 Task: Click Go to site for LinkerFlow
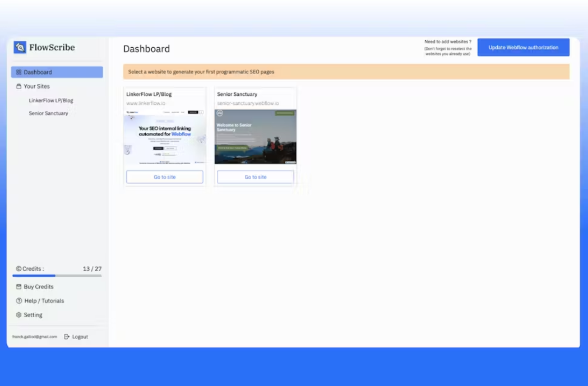165,177
